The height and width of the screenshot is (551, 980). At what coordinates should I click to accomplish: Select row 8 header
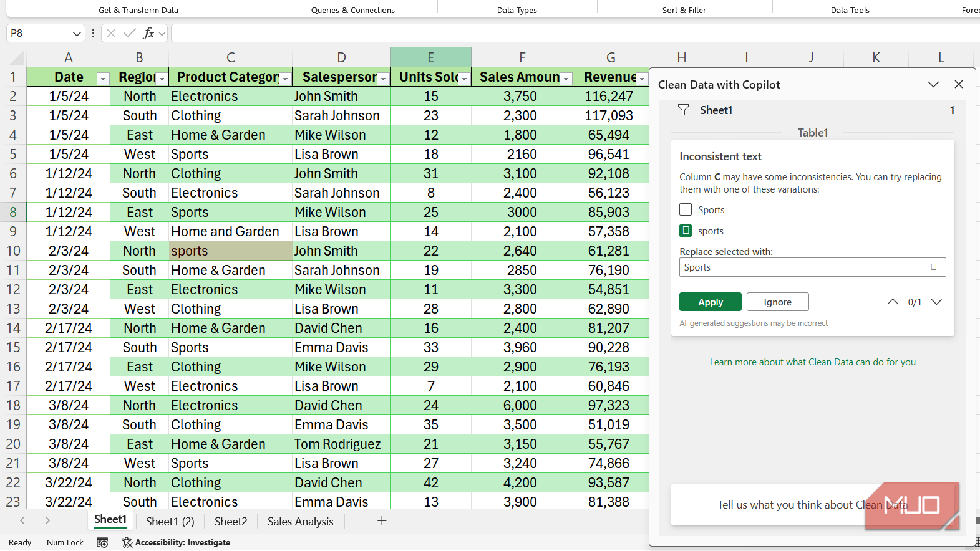click(13, 212)
